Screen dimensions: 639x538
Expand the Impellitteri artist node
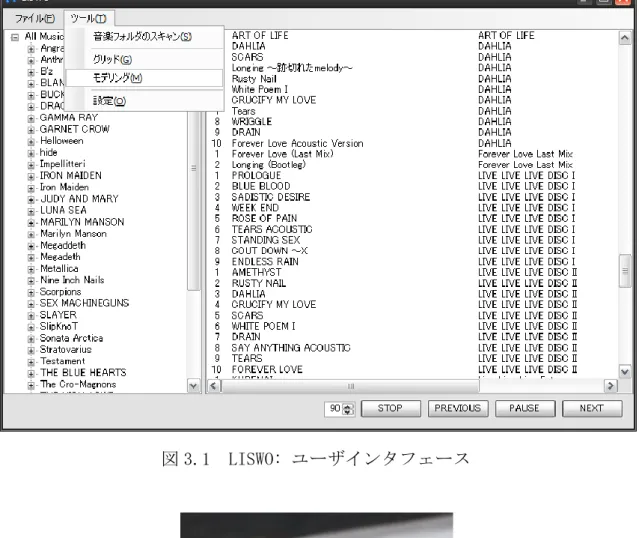31,165
